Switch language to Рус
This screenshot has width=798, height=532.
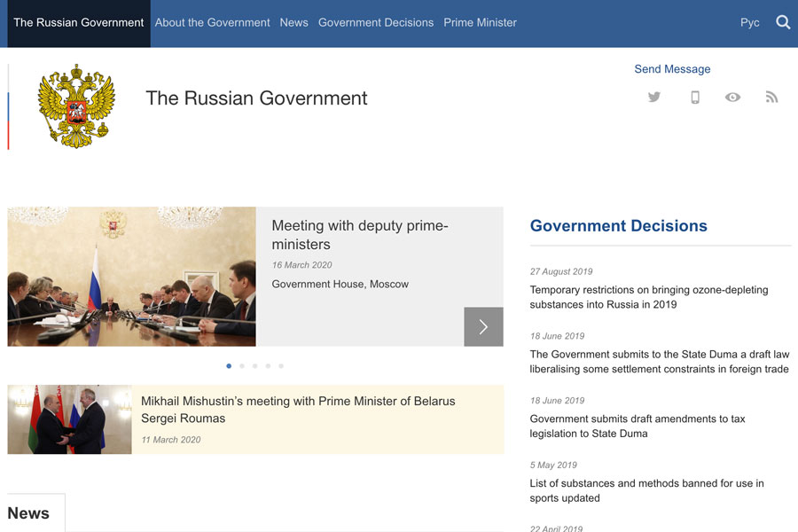(x=749, y=23)
